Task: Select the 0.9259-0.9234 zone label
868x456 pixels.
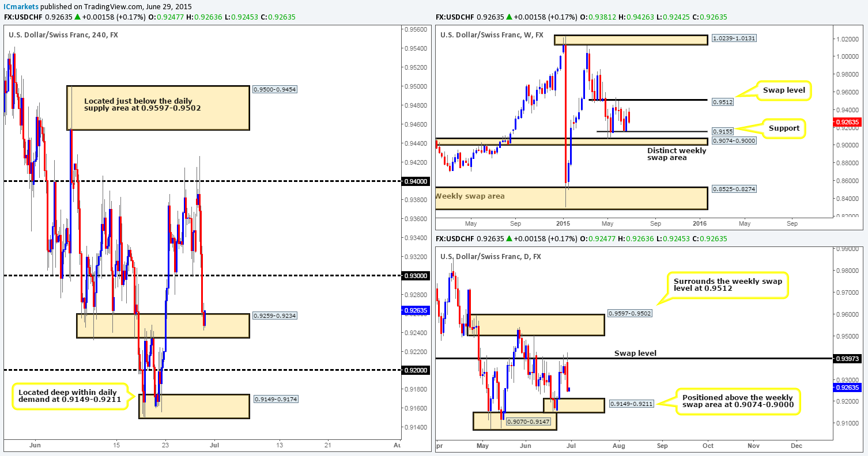Action: pos(274,316)
